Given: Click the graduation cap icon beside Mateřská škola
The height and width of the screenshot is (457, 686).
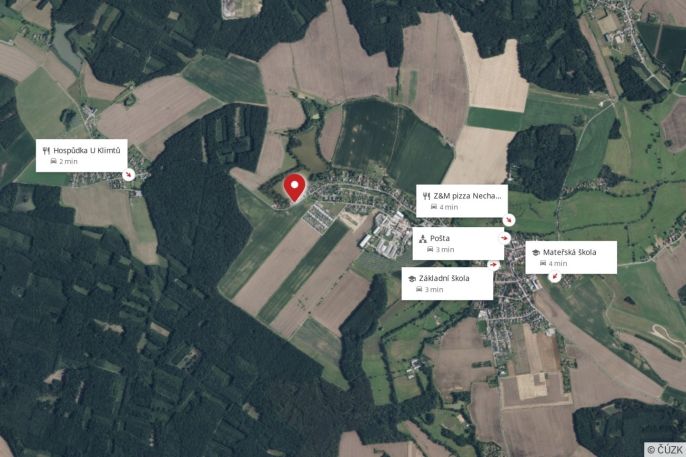Looking at the screenshot, I should [x=536, y=252].
